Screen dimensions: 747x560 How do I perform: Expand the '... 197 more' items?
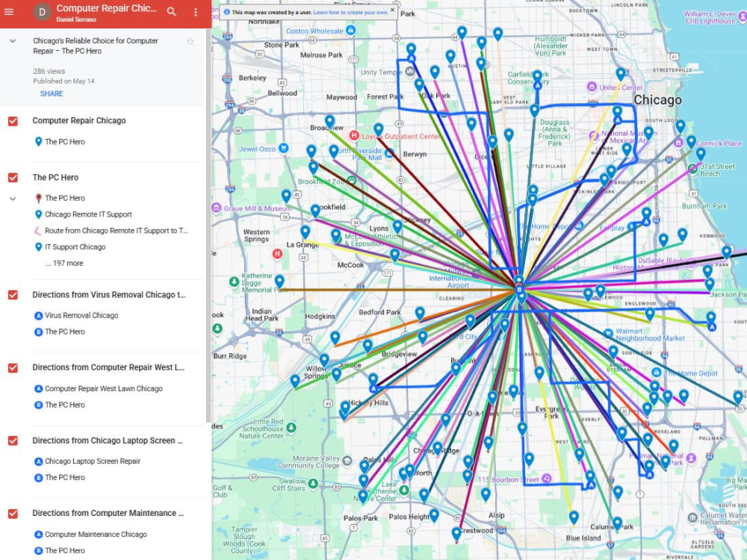64,264
